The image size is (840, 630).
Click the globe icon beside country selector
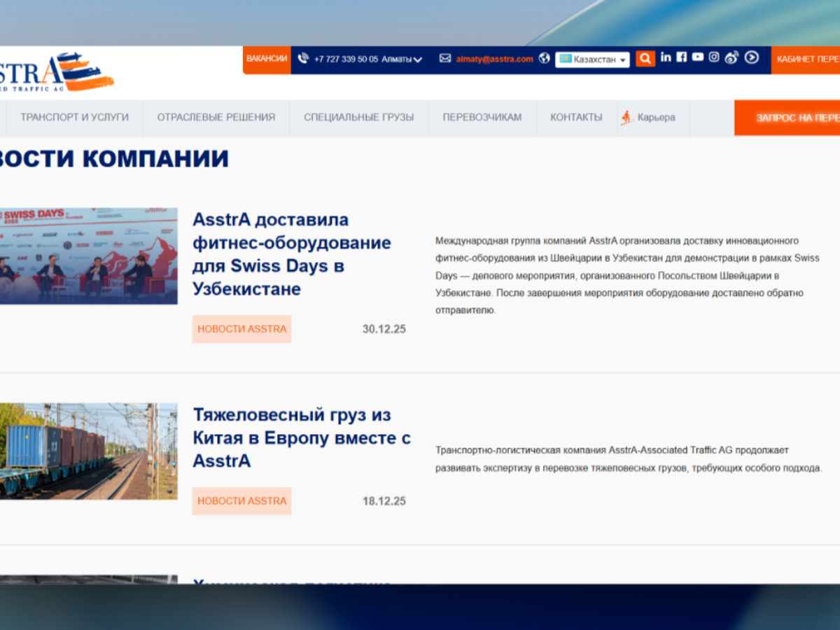click(545, 59)
